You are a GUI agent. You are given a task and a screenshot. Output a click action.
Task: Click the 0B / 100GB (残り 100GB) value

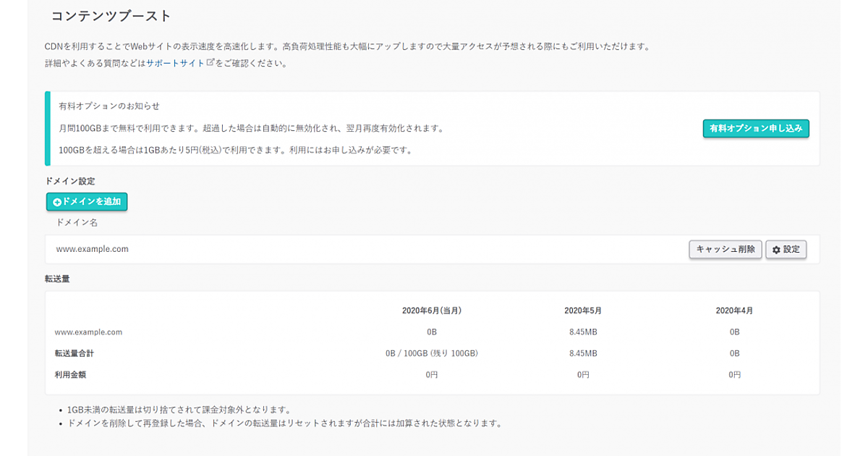point(432,353)
